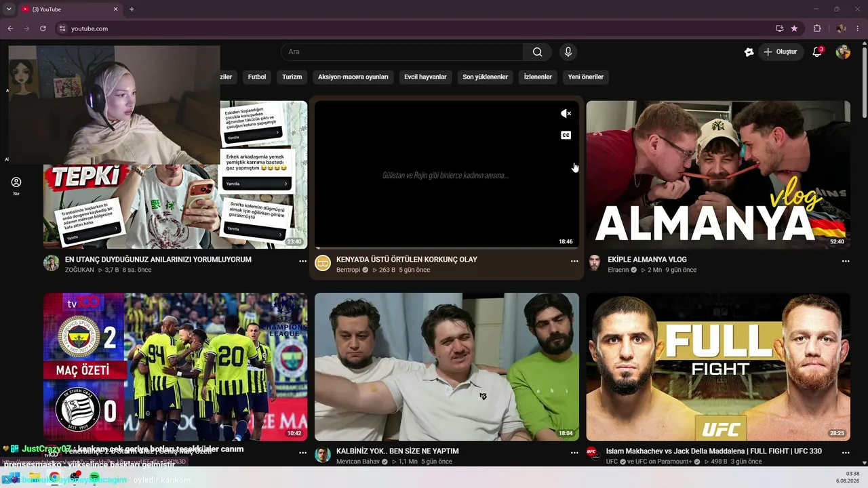Open more options for Mevtcan Bahav video
The height and width of the screenshot is (488, 868).
tap(574, 452)
